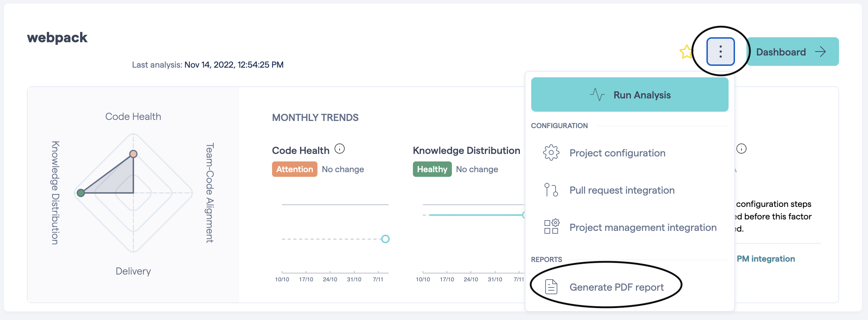Click the document icon for PDF report
Viewport: 868px width, 320px height.
tap(551, 287)
